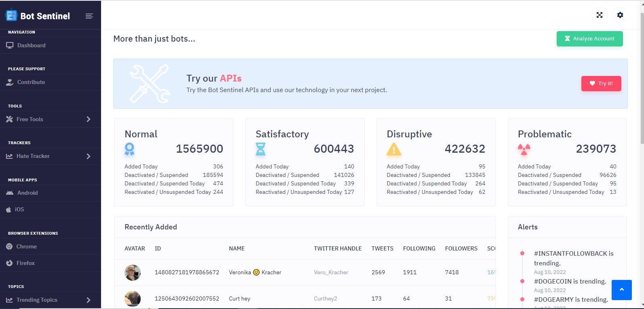Open the Contribute menu item
This screenshot has width=644, height=309.
coord(51,82)
